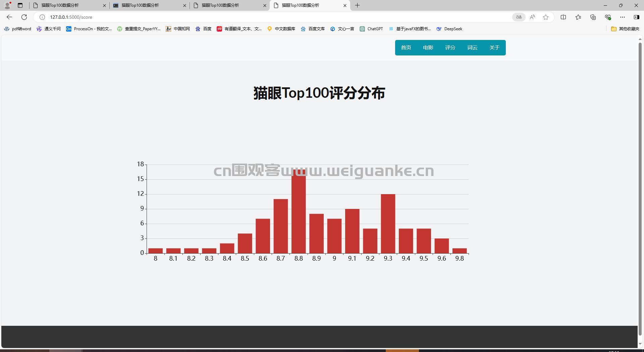Close the second 猫眼Top100数据分析 tab
Image resolution: width=644 pixels, height=352 pixels.
pyautogui.click(x=184, y=5)
